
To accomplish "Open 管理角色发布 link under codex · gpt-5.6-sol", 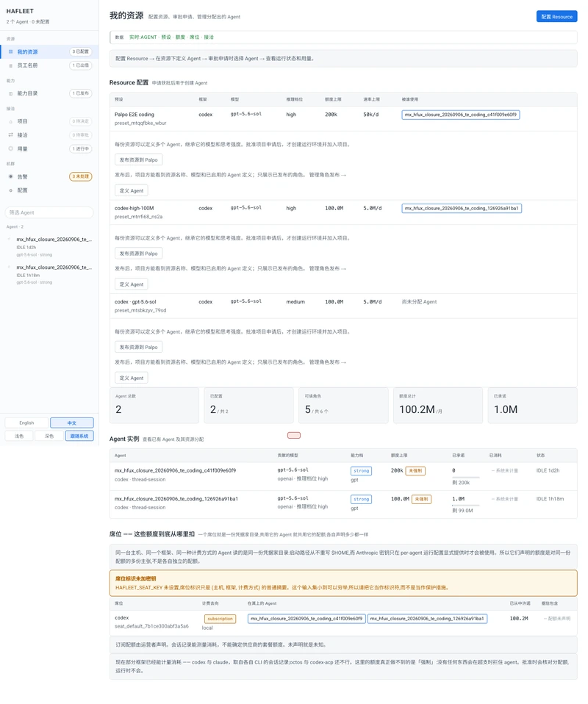I will 328,362.
